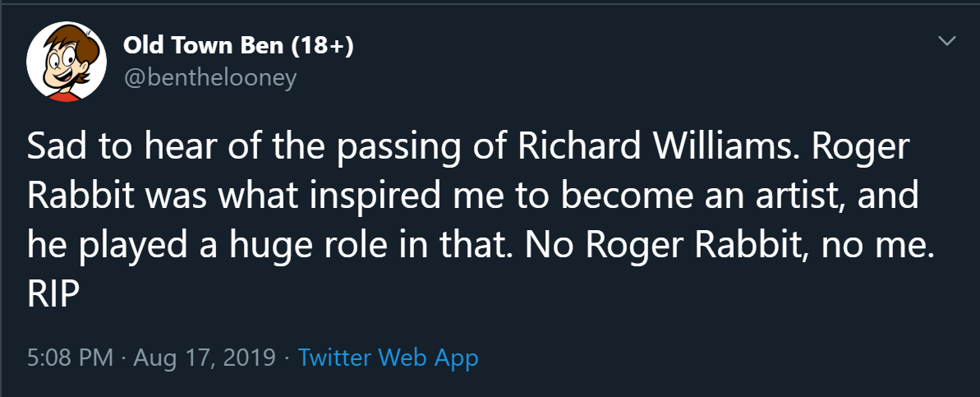Expand the tweet options chevron menu
Screen dimensions: 980x397
tap(947, 41)
